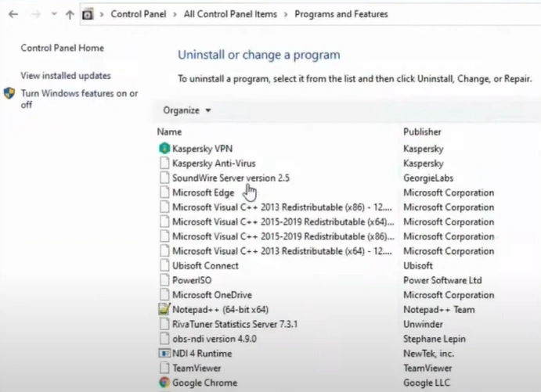This screenshot has width=541, height=392.
Task: Open the recent locations dropdown chevron
Action: [x=54, y=14]
